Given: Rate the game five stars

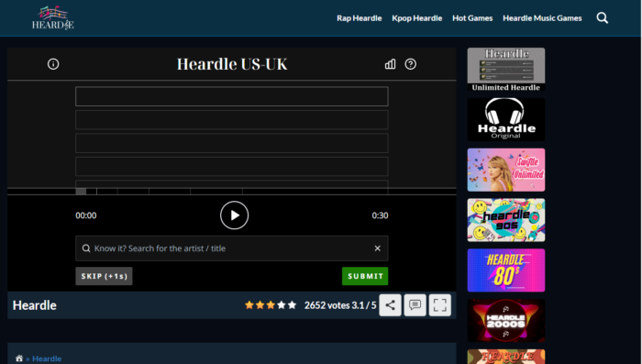Looking at the screenshot, I should (292, 305).
